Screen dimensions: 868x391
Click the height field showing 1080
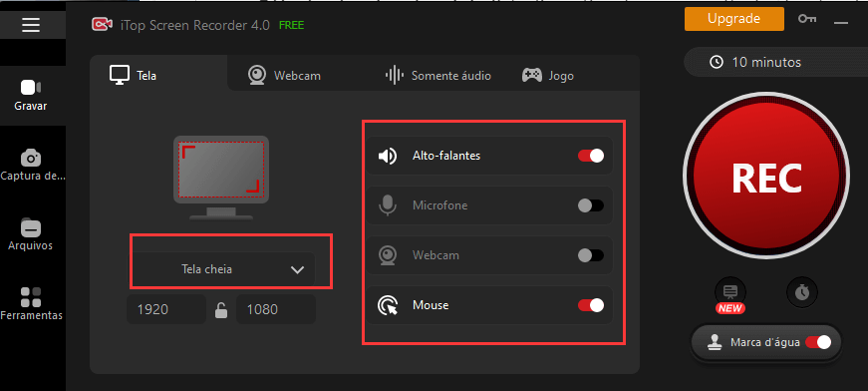pos(276,309)
